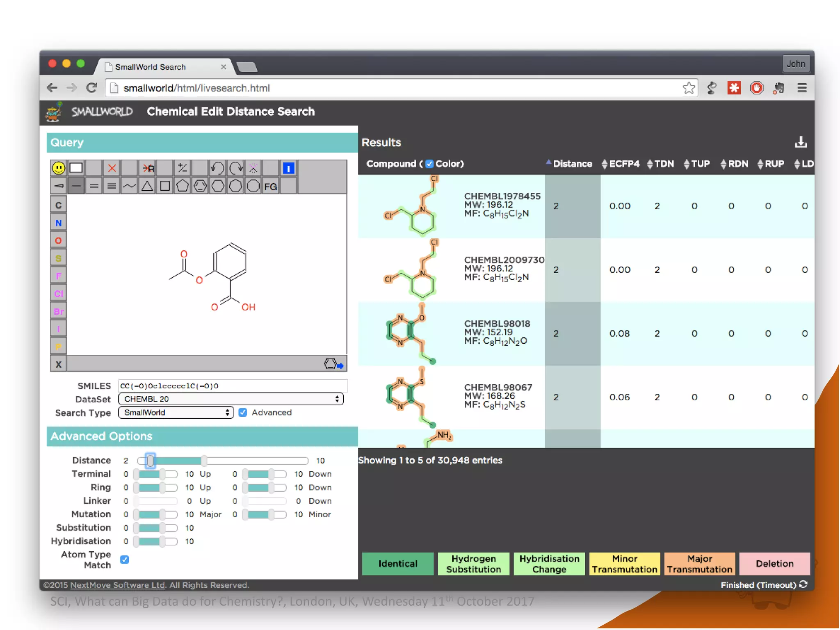Select the clear canvas (white rectangle) tool
Viewport: 840px width, 630px height.
point(76,168)
